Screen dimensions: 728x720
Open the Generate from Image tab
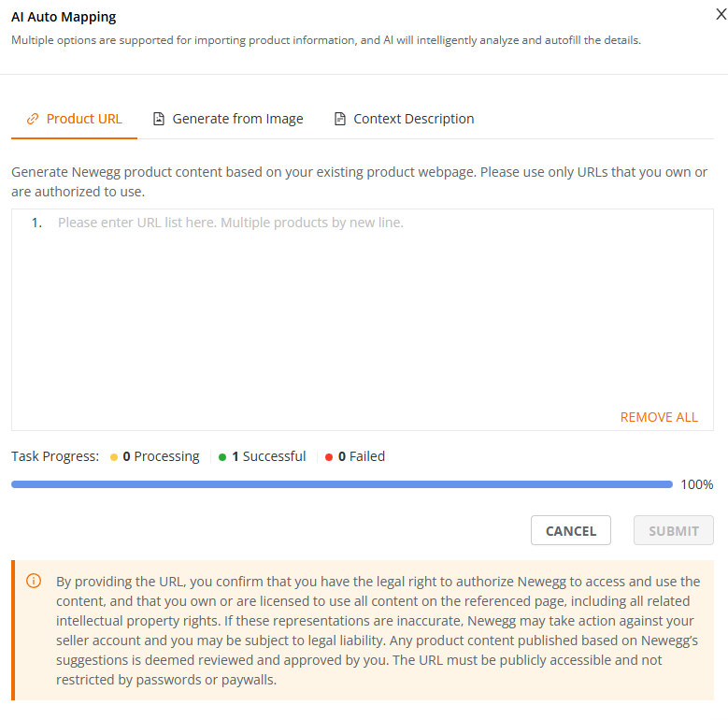click(237, 119)
